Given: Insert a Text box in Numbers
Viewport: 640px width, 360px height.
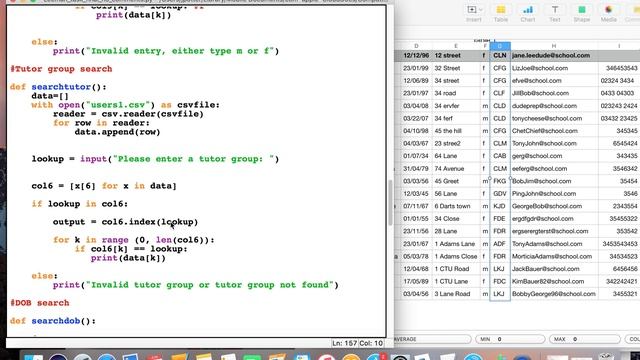Looking at the screenshot, I should point(555,13).
